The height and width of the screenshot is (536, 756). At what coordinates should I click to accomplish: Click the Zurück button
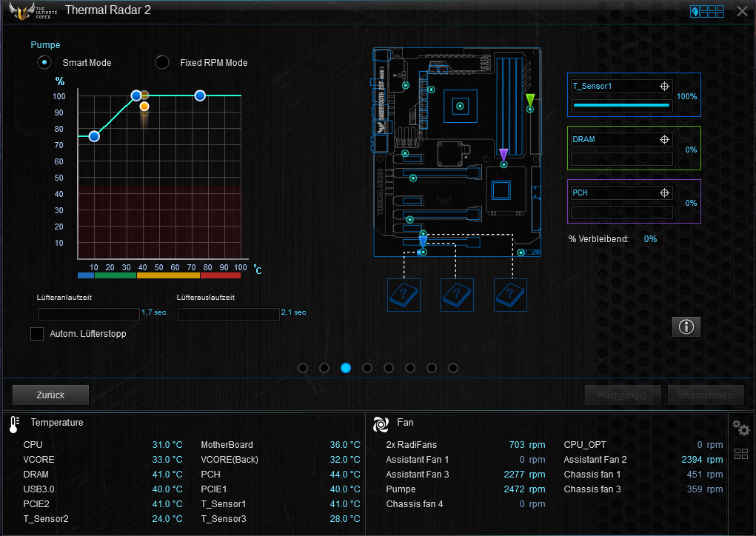[50, 395]
